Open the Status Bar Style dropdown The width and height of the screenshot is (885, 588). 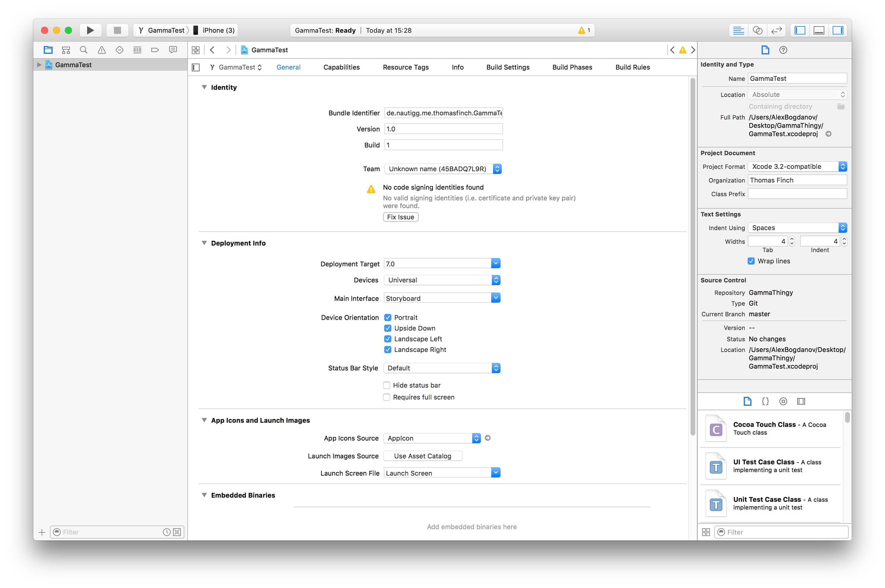(442, 368)
